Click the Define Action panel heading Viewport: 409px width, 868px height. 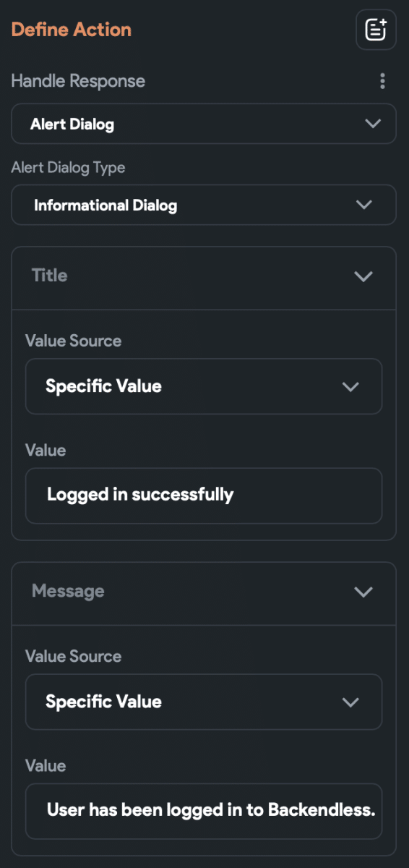72,30
